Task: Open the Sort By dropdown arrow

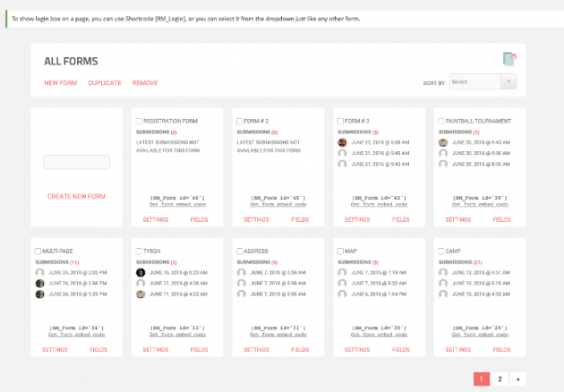Action: click(x=508, y=81)
